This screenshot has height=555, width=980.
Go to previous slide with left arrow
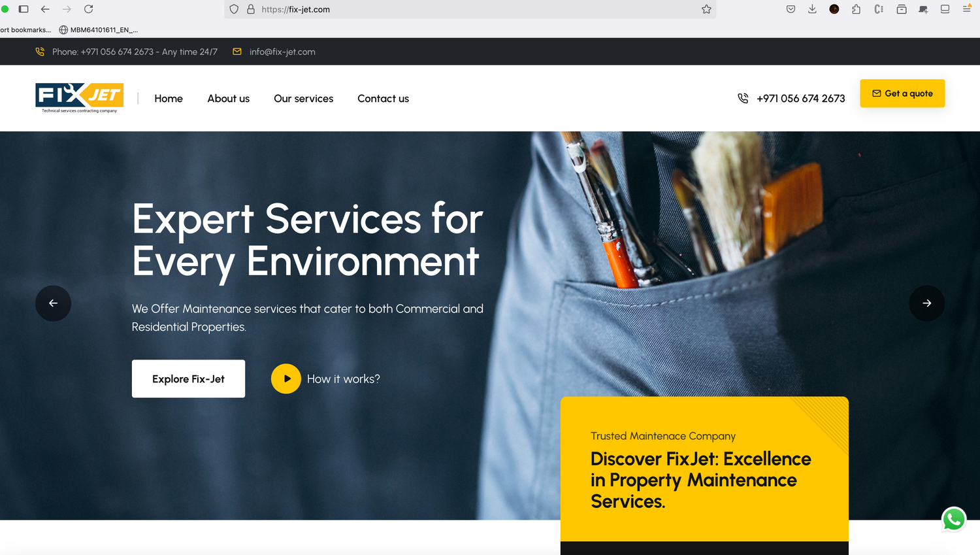click(x=53, y=303)
